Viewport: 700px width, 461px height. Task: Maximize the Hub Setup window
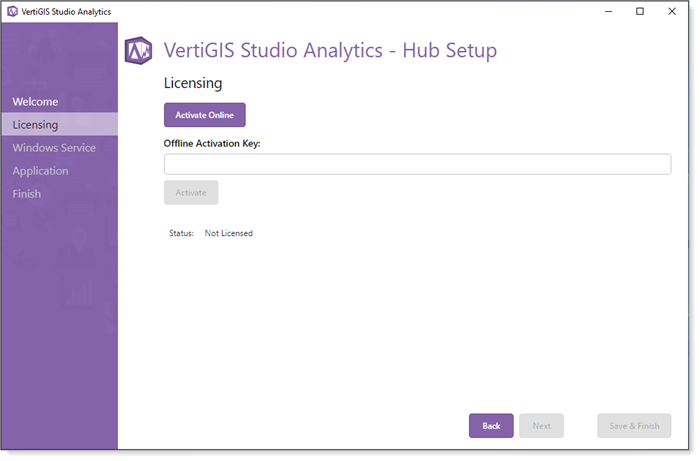tap(640, 12)
